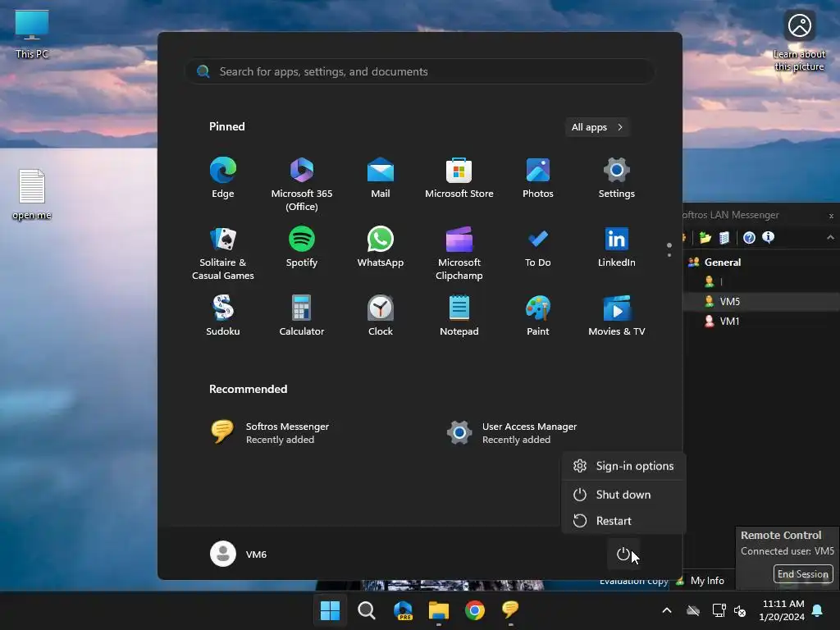
Task: Open Softros Messenger from taskbar
Action: 510,610
